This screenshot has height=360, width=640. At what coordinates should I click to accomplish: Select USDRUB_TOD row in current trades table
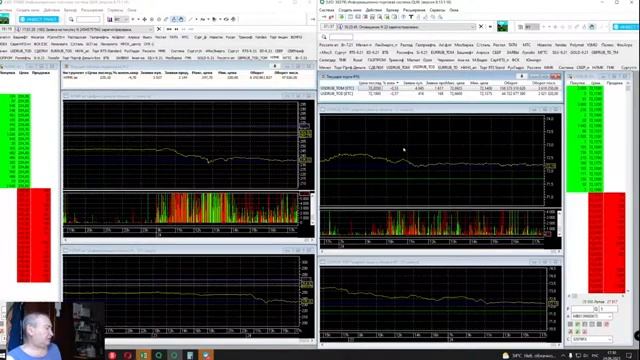click(x=440, y=93)
